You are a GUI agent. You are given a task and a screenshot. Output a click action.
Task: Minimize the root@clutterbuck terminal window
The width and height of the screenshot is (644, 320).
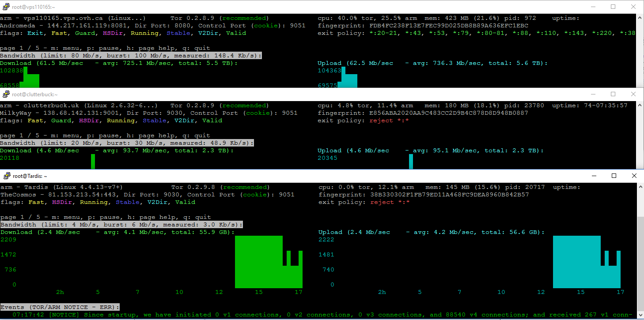click(592, 94)
